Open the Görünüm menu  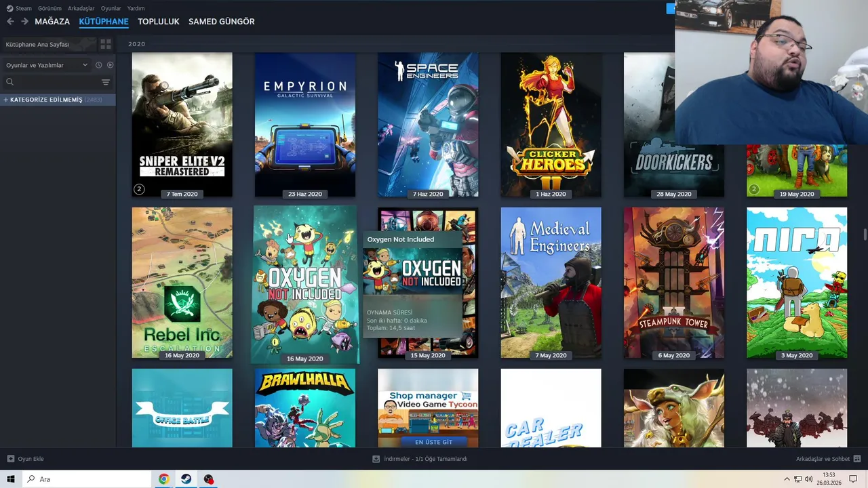(50, 8)
